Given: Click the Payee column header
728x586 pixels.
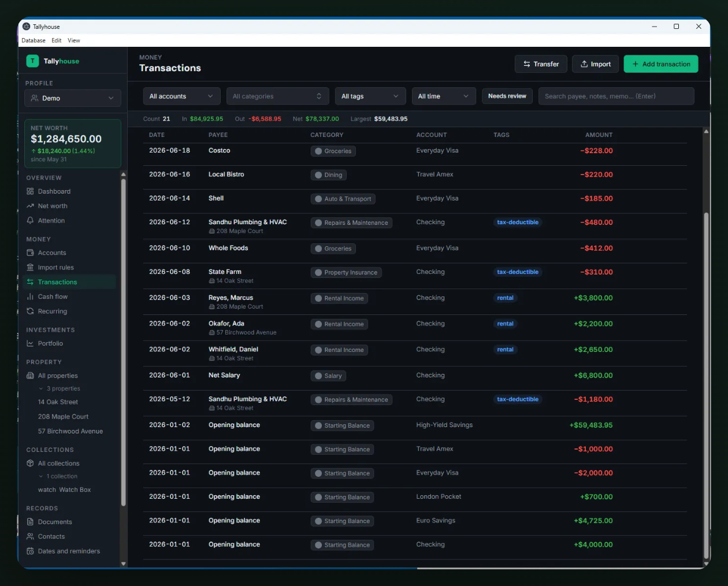Looking at the screenshot, I should point(218,135).
